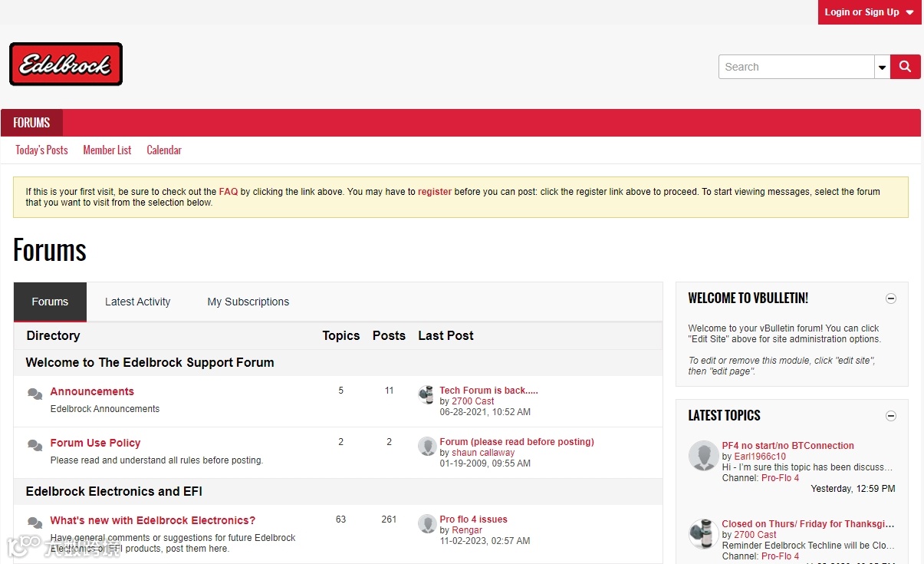This screenshot has height=564, width=924.
Task: Click inside the Search field
Action: point(797,67)
